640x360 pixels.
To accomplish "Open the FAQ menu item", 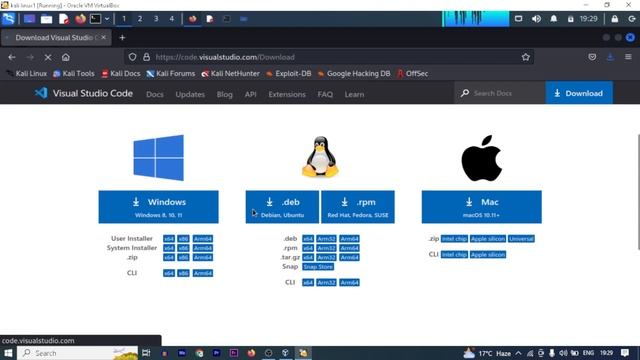I will [x=325, y=94].
